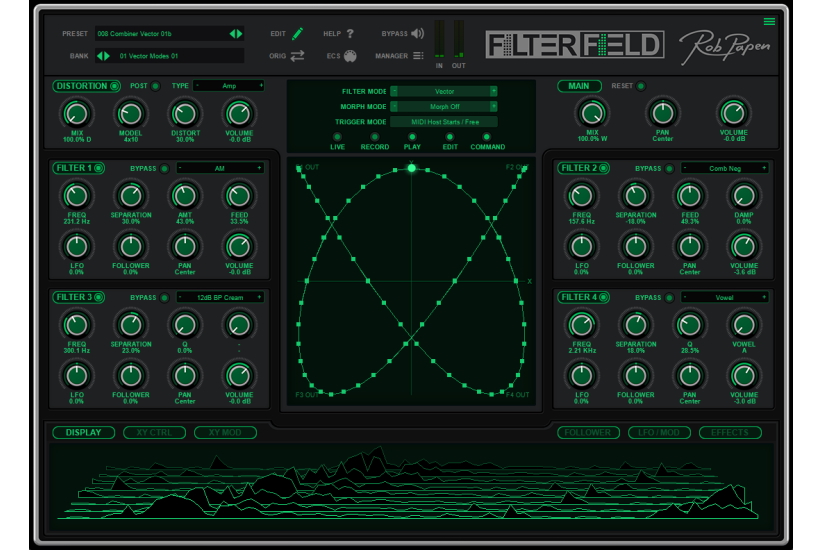Select the LIVE mode radio LED

[337, 137]
